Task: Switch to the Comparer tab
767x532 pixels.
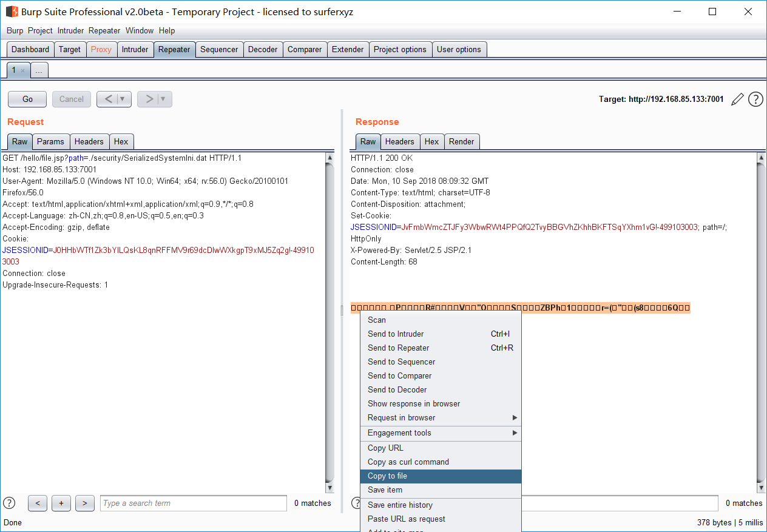Action: (305, 50)
